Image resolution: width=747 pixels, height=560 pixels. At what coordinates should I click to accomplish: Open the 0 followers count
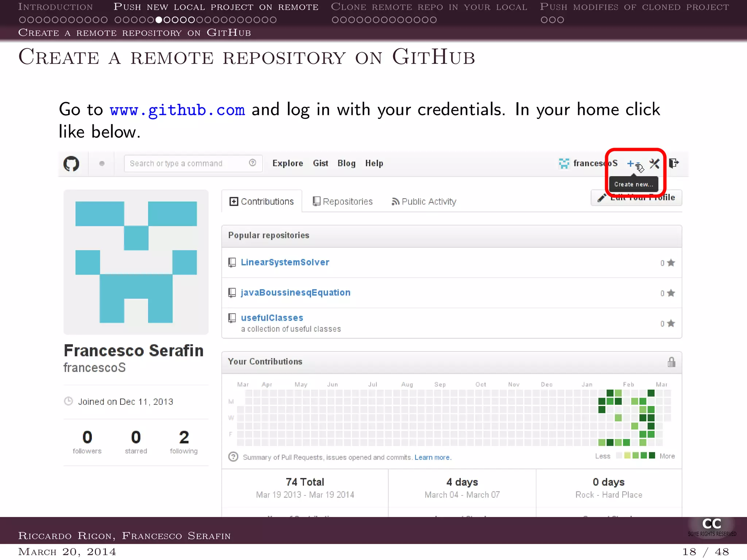(x=87, y=442)
